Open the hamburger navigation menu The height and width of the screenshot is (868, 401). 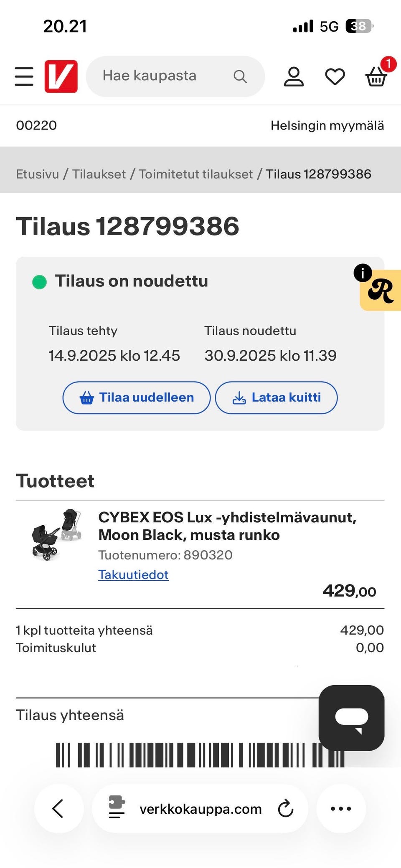pyautogui.click(x=24, y=76)
